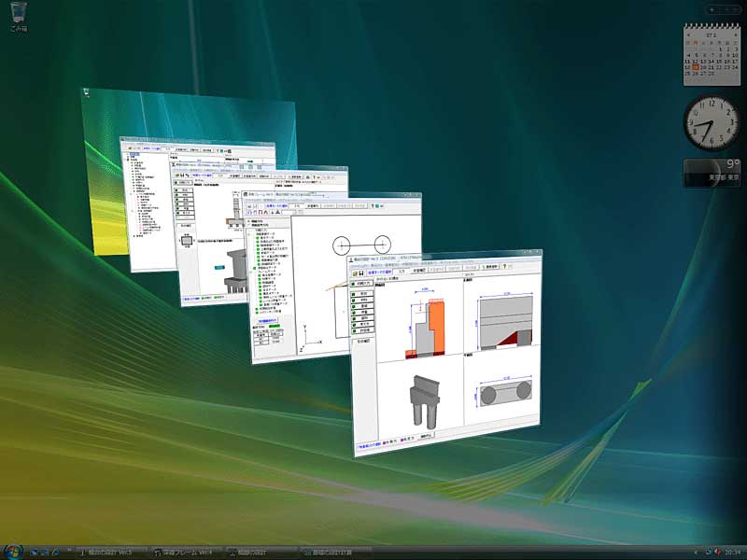Launch Internet Explorer from the quick launch
Image resolution: width=747 pixels, height=560 pixels.
click(56, 553)
